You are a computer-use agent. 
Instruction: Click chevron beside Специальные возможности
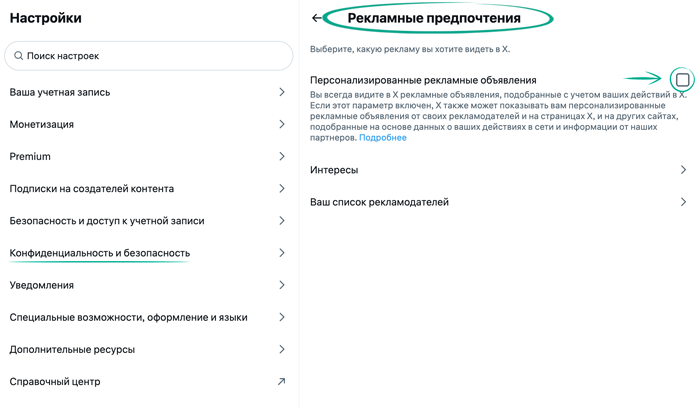(281, 317)
